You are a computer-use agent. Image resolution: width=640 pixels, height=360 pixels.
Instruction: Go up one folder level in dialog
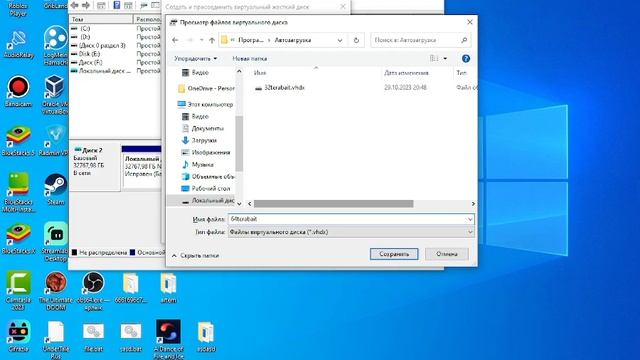[x=212, y=40]
